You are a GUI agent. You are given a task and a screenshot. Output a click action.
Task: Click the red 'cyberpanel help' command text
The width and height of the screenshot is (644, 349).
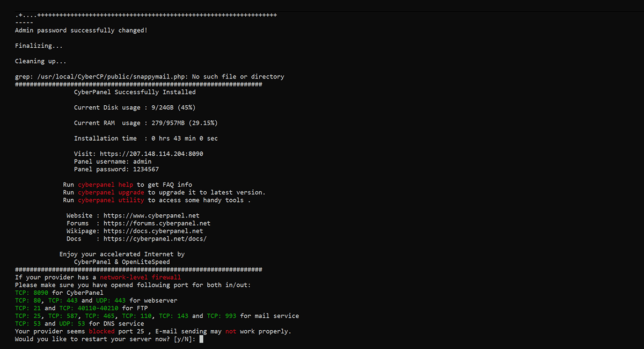105,185
